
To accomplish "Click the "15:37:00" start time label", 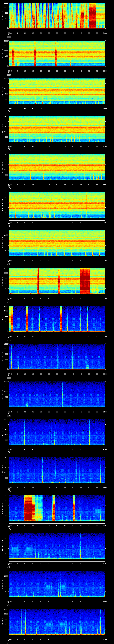I will click(9, 374).
